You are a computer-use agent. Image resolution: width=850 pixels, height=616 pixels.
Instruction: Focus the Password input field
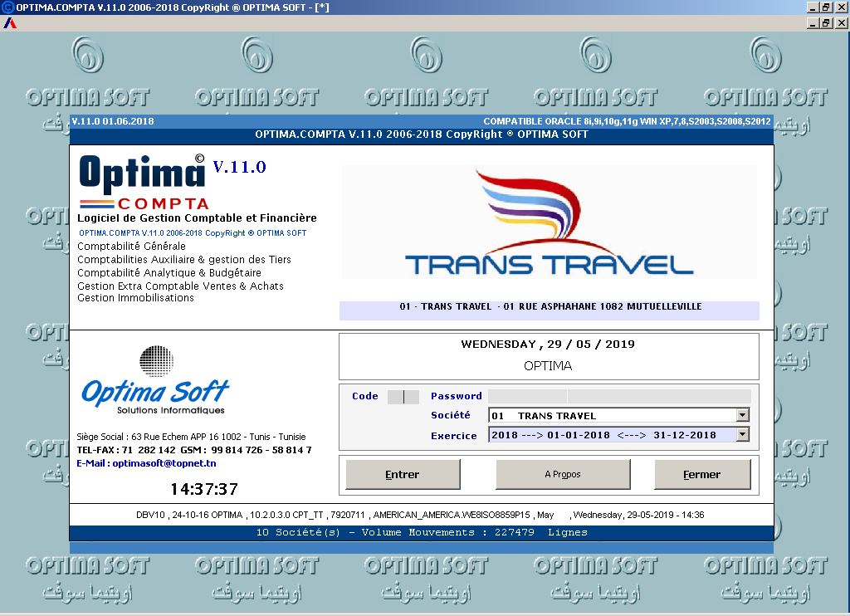[619, 396]
